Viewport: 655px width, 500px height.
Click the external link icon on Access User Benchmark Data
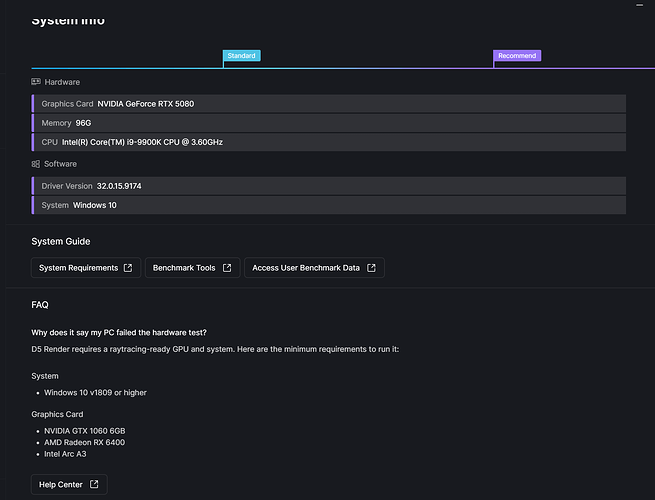371,268
